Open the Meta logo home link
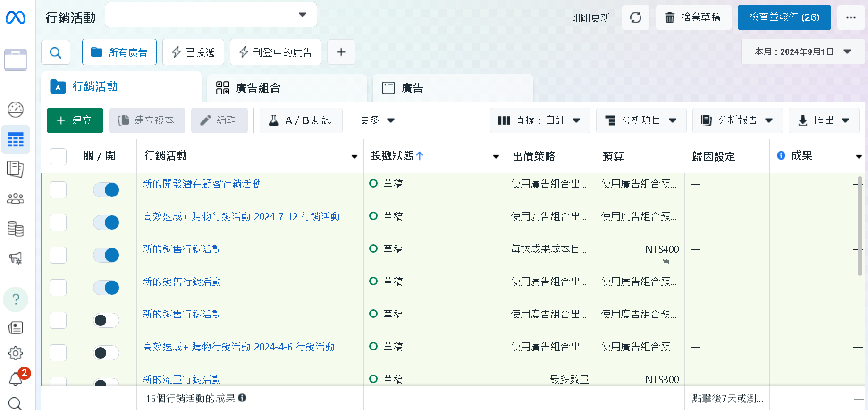868x410 pixels. (16, 18)
